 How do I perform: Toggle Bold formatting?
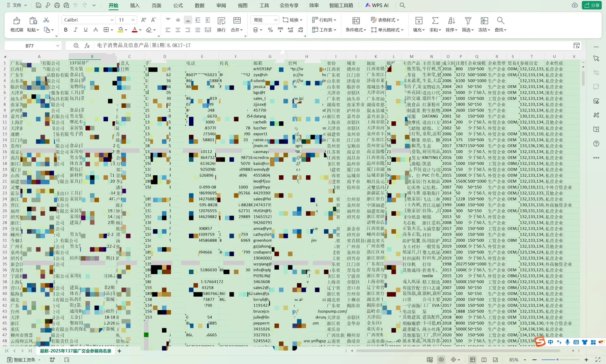point(66,30)
